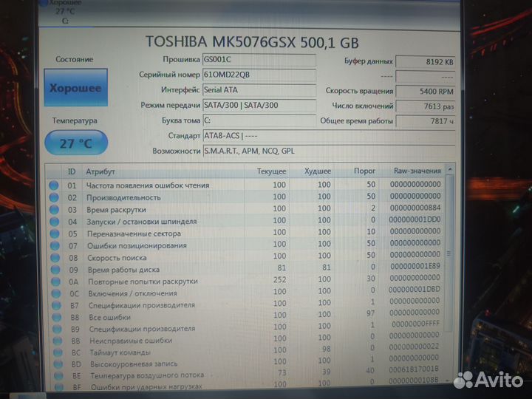
Task: Click the Хорошее health status button
Action: [x=75, y=87]
